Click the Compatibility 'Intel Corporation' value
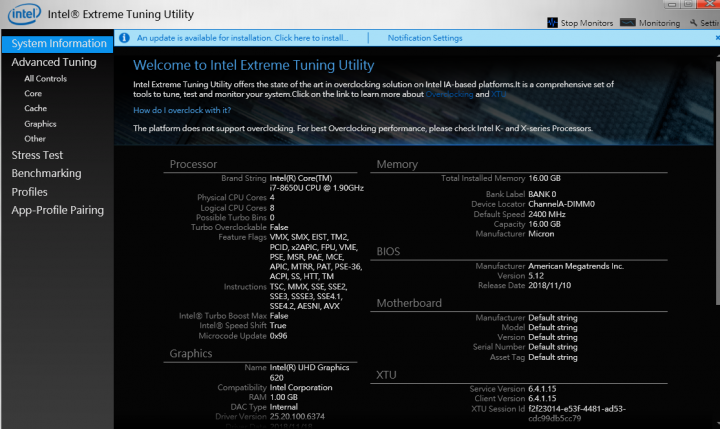Screen dimensions: 720x429 coord(301,387)
